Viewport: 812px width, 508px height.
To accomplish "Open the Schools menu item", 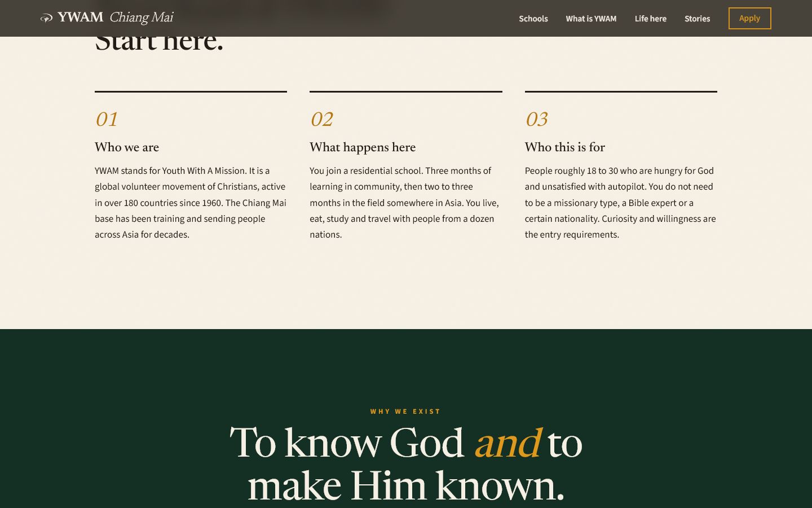I will [533, 19].
